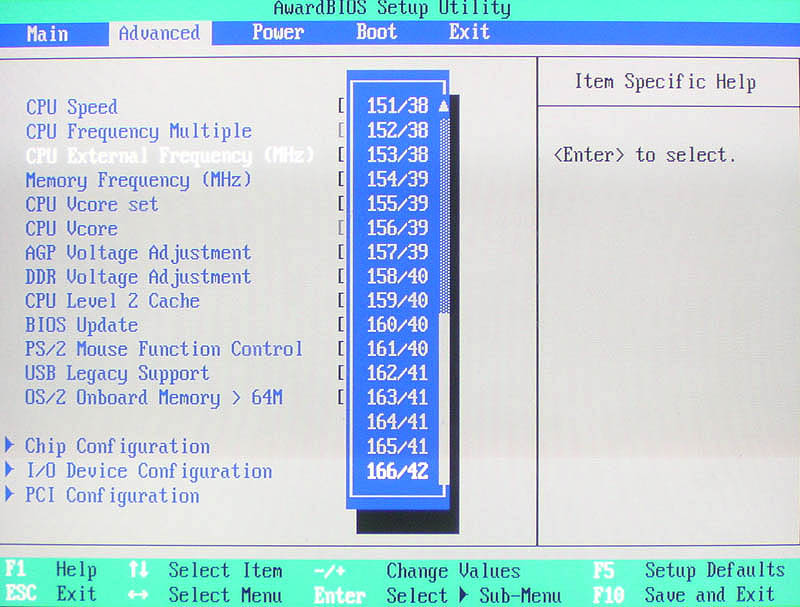Select the USB Legacy Support option
This screenshot has width=800, height=607.
coord(117,373)
